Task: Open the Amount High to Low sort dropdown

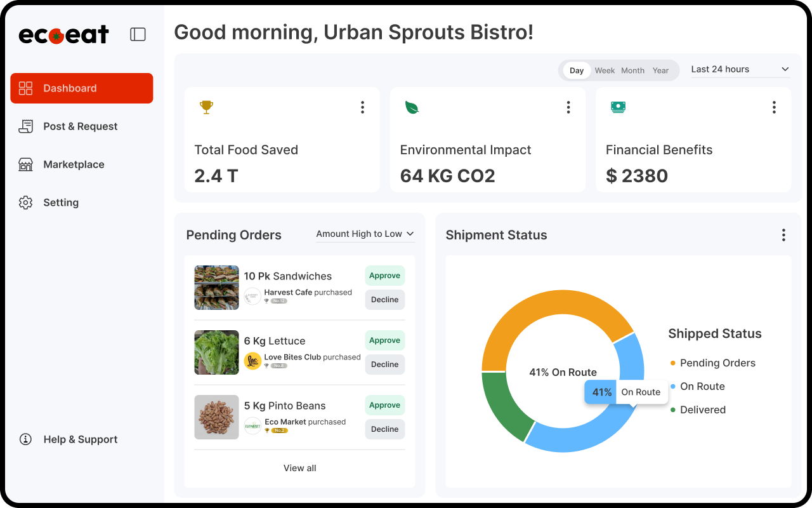Action: pyautogui.click(x=365, y=234)
